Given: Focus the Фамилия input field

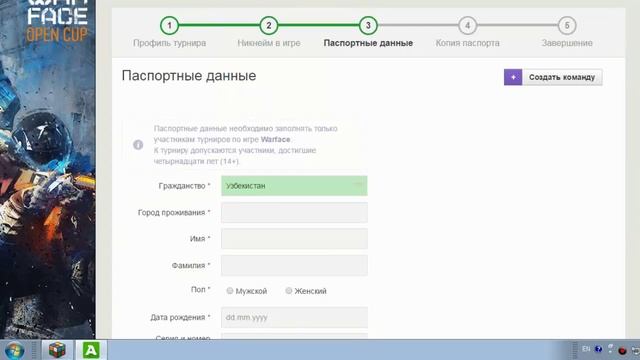Looking at the screenshot, I should point(294,265).
